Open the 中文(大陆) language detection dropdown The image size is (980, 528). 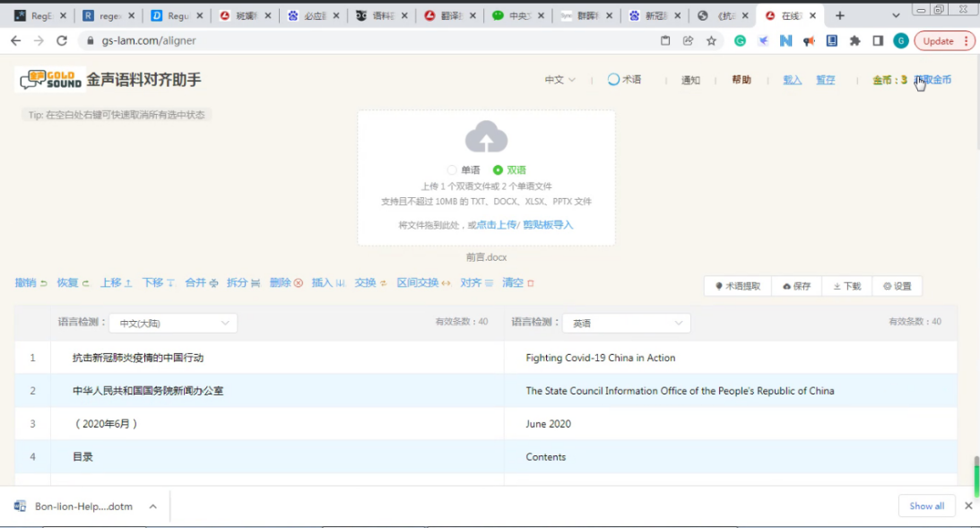pyautogui.click(x=173, y=323)
